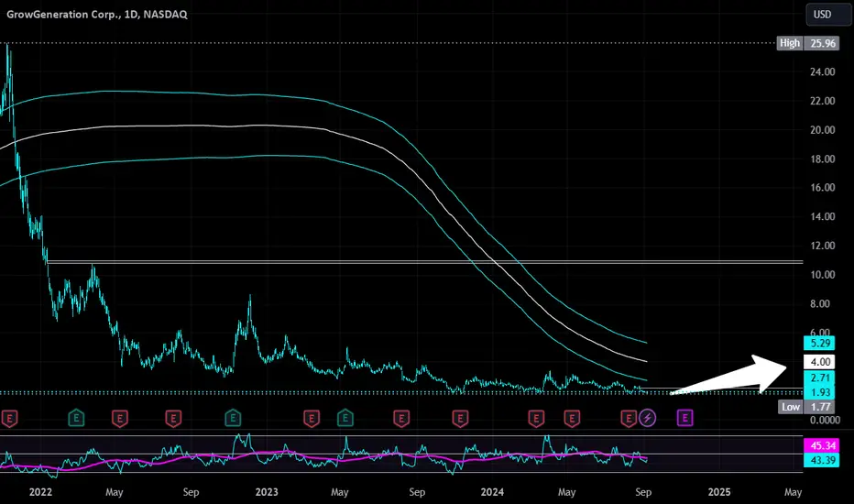Open the red earnings marker above May 2024

[572, 418]
